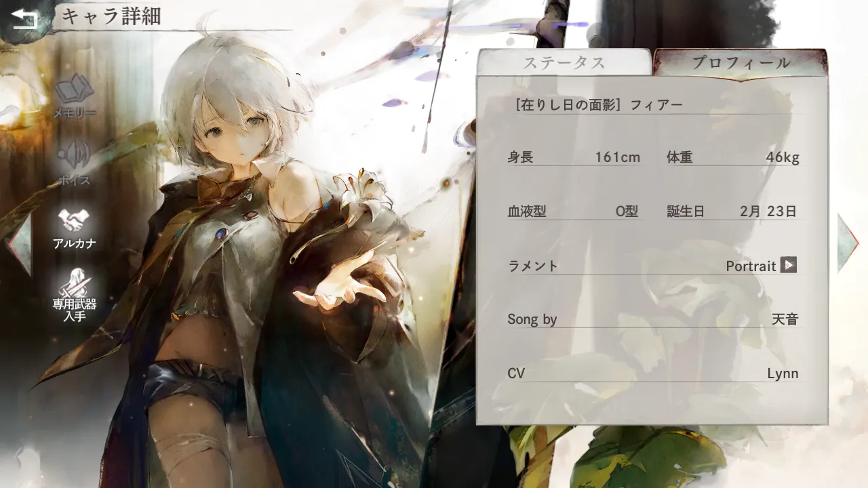868x488 pixels.
Task: Tap the 誕生日 2月23日 entry
Action: 732,211
